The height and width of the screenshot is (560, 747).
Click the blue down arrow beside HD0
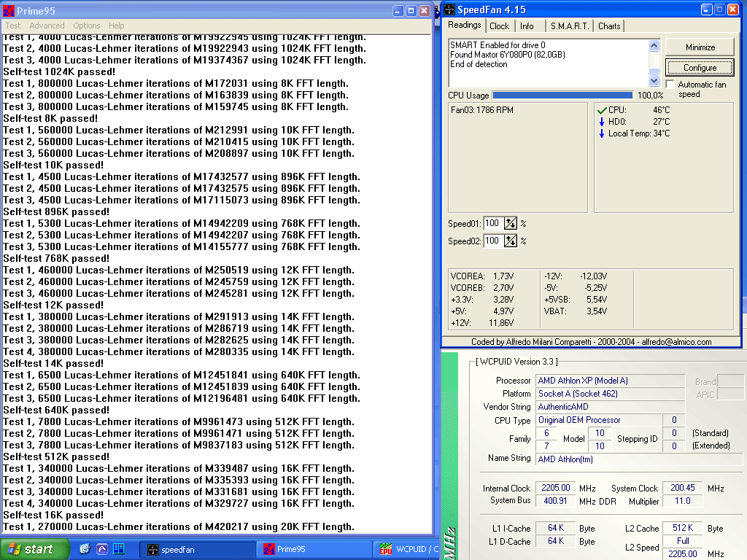point(602,122)
